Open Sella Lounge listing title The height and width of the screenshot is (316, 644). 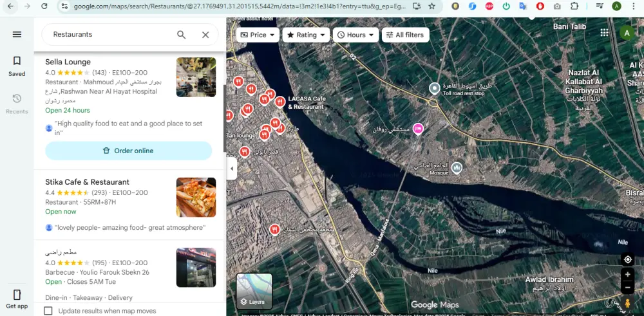coord(68,62)
